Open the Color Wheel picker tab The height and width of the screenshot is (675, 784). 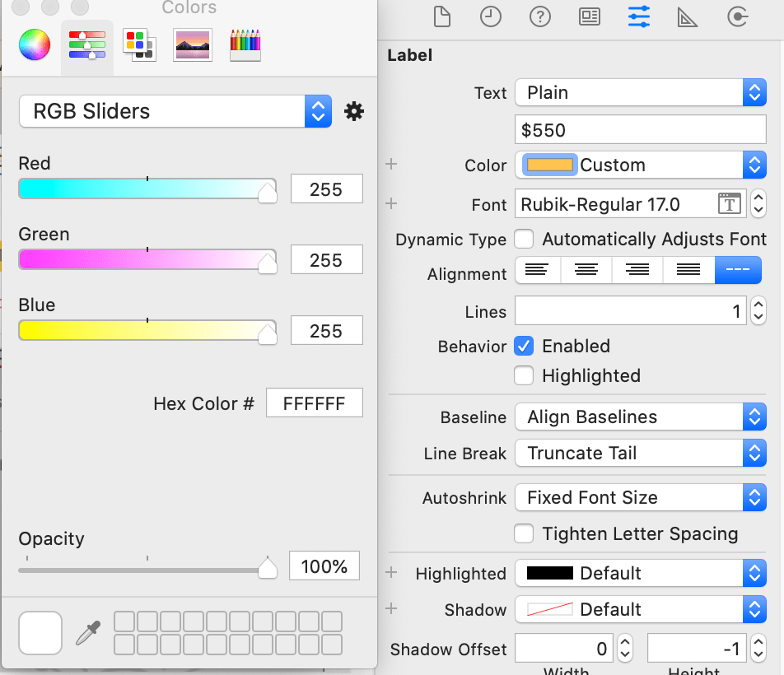coord(34,45)
